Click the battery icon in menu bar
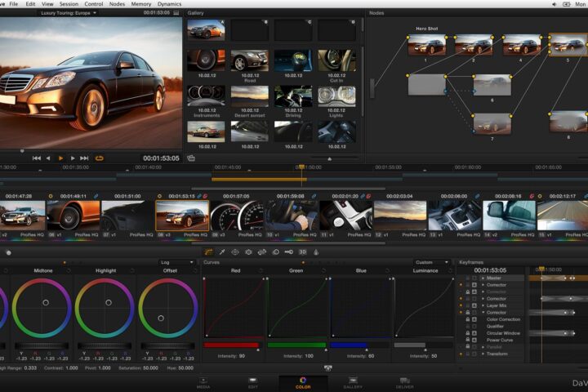The width and height of the screenshot is (588, 392). pos(567,4)
